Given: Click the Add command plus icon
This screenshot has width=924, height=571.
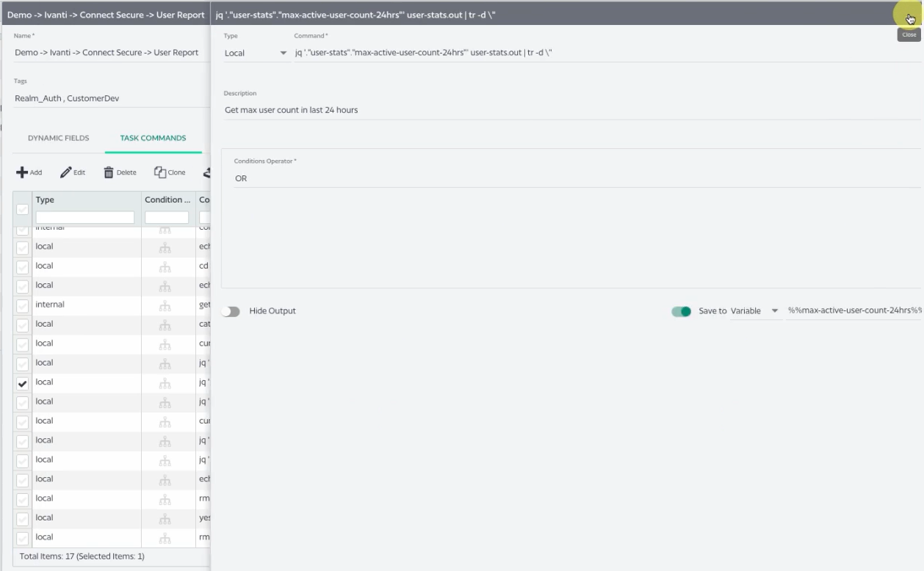Looking at the screenshot, I should (22, 172).
